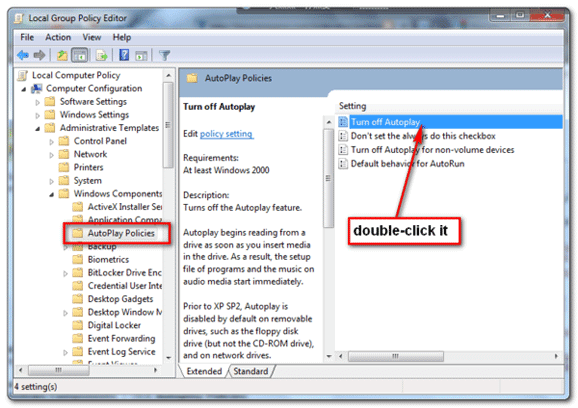Select ActiveX Installer Service tree item

[125, 207]
